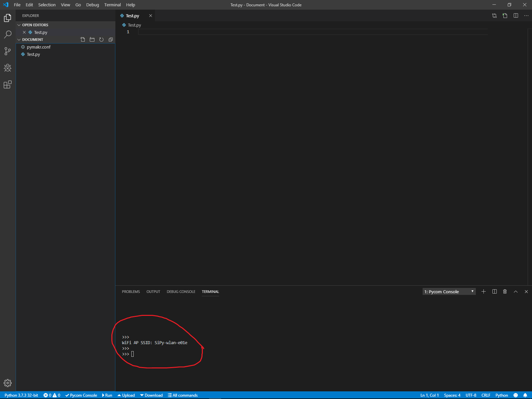
Task: Toggle the Pycom Console connection in status bar
Action: click(81, 395)
